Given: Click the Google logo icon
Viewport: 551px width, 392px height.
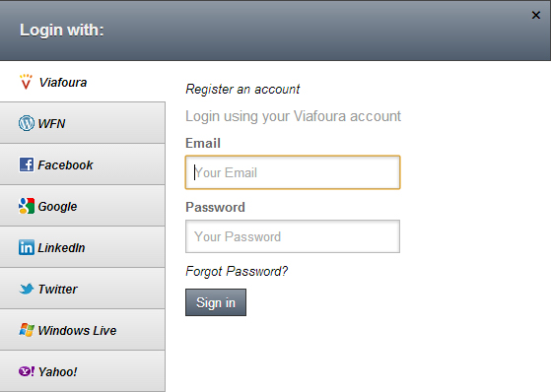Looking at the screenshot, I should pos(27,206).
